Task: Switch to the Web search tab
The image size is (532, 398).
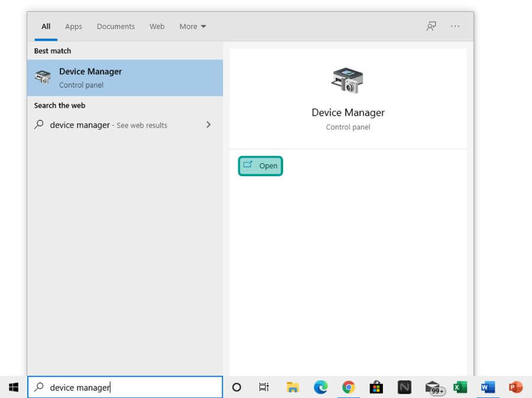Action: [157, 27]
